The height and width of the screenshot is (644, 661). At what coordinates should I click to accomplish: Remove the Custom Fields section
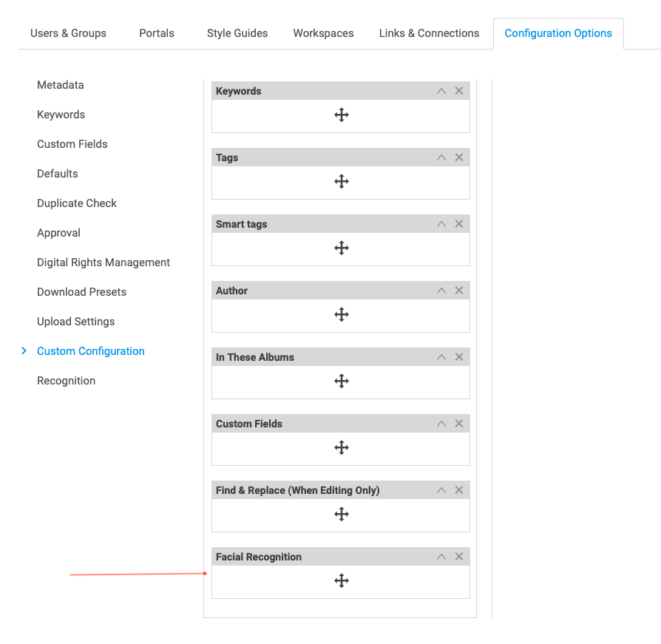(459, 423)
